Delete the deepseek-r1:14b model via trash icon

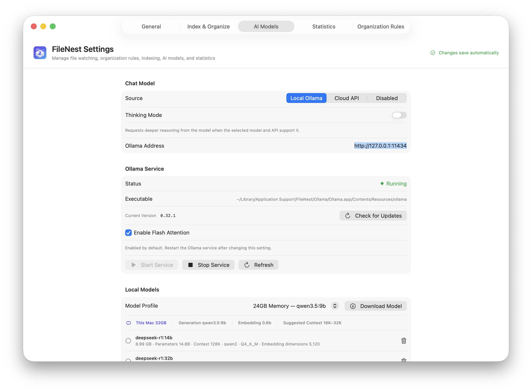pyautogui.click(x=403, y=341)
